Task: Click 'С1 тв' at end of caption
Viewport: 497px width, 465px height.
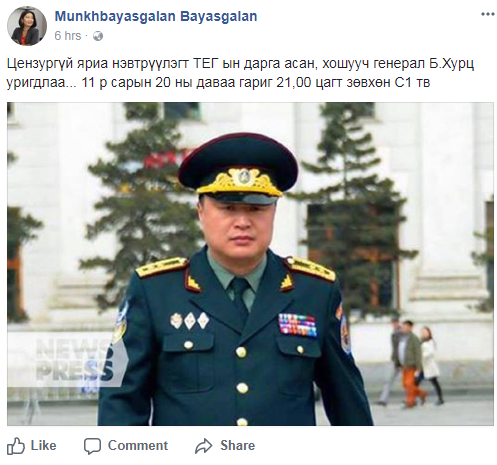Action: pos(412,82)
